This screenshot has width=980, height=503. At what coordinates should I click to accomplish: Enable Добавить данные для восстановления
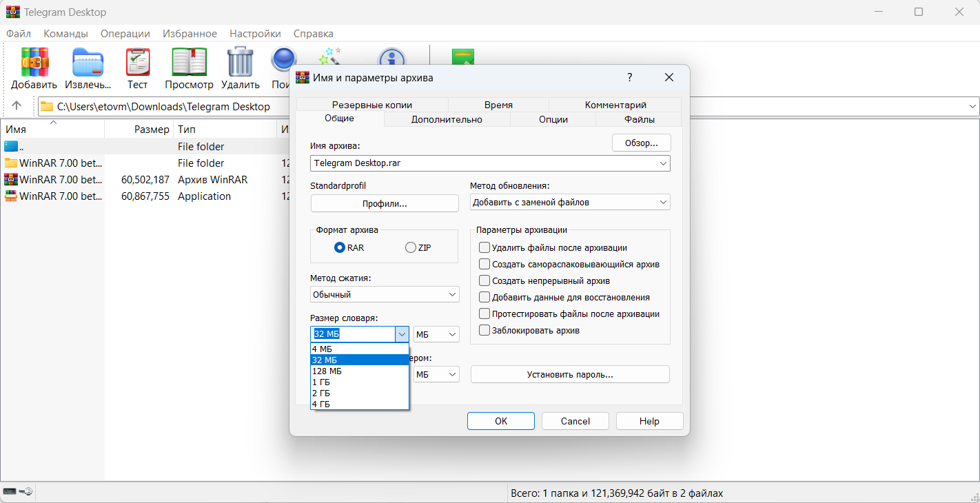click(484, 297)
